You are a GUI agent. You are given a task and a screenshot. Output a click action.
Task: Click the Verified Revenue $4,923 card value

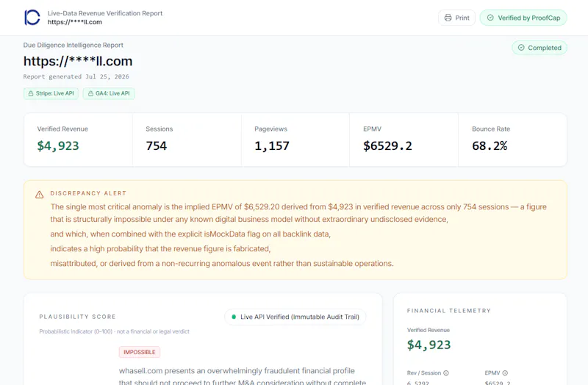pos(58,145)
